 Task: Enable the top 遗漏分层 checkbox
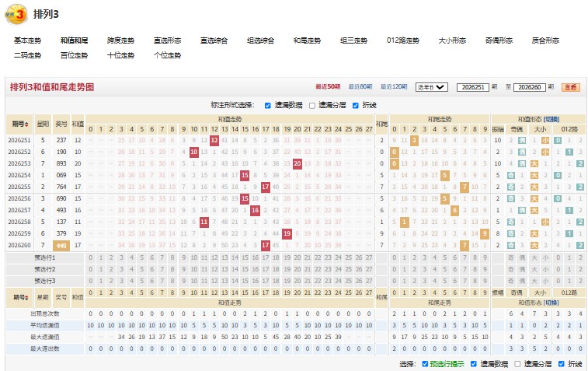pos(312,106)
